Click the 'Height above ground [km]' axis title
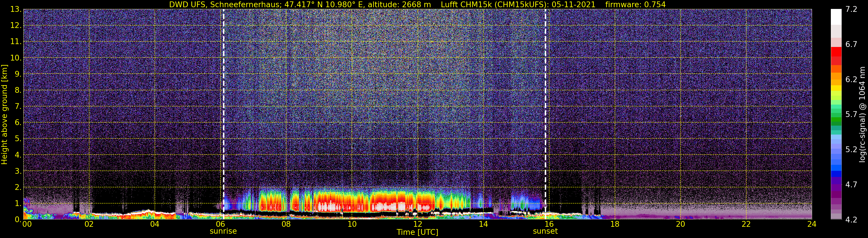Screen dimensions: 868x238 (x=4, y=115)
